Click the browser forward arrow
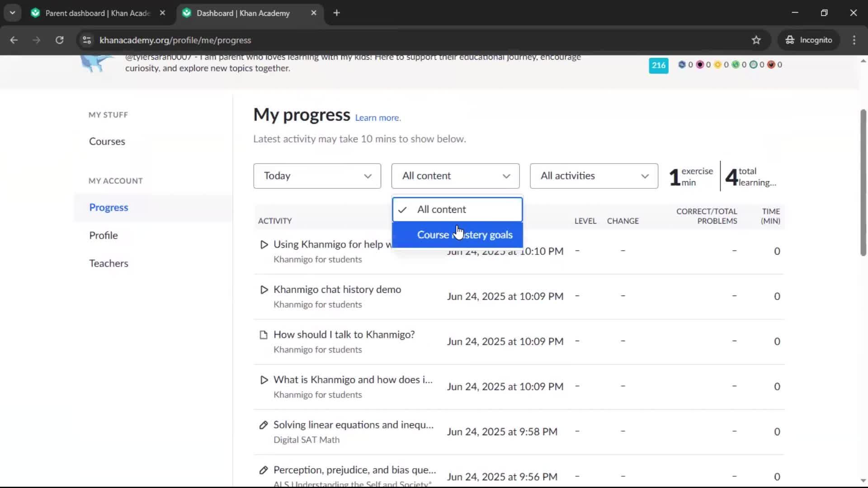 coord(36,40)
